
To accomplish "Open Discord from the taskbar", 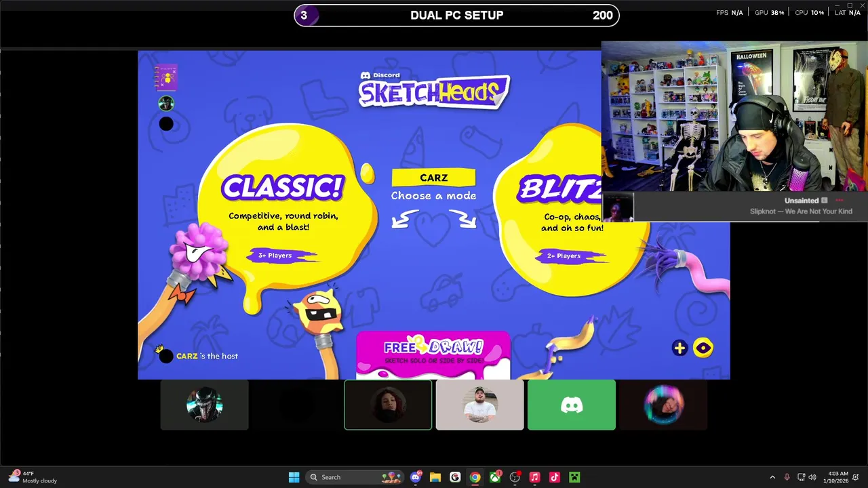I will coord(416,477).
